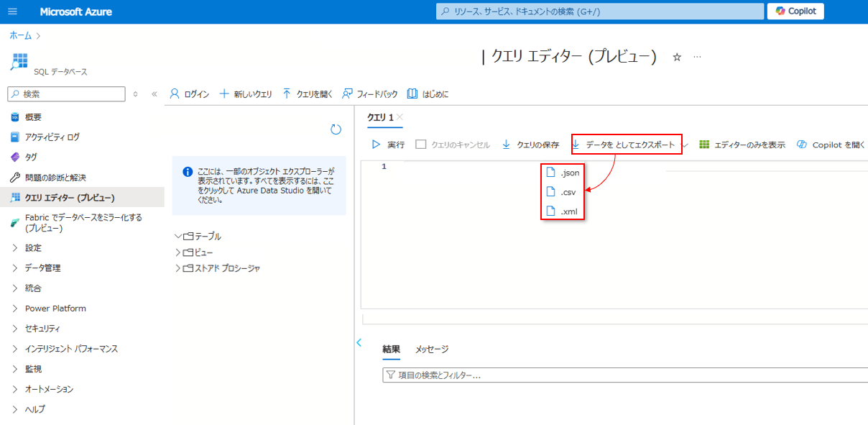This screenshot has width=868, height=425.
Task: Click the Copilot button in header
Action: click(x=795, y=12)
